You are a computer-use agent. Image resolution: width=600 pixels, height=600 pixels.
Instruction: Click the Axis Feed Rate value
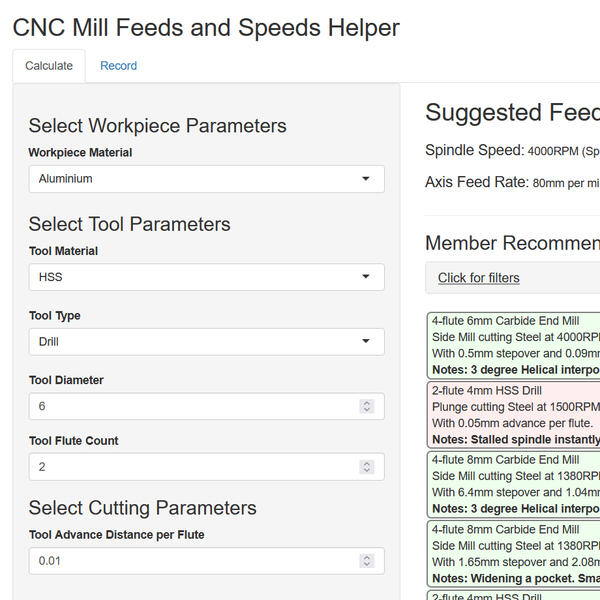pyautogui.click(x=565, y=183)
